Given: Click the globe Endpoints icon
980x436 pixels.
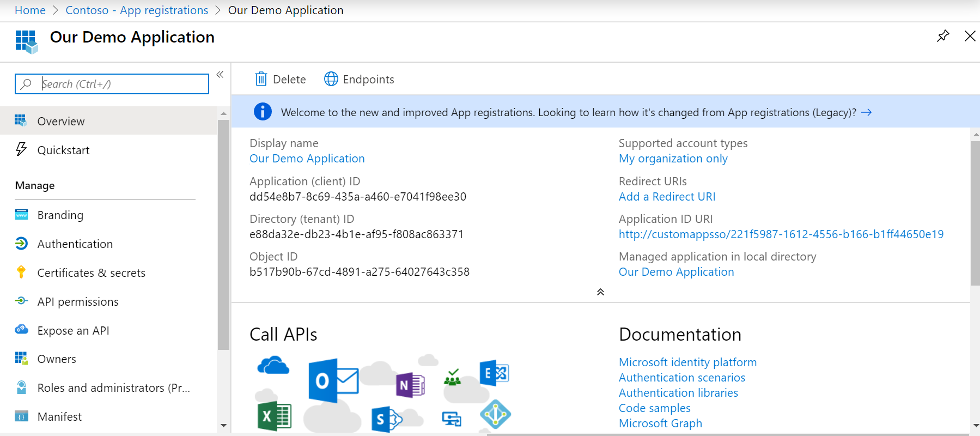Looking at the screenshot, I should click(331, 79).
